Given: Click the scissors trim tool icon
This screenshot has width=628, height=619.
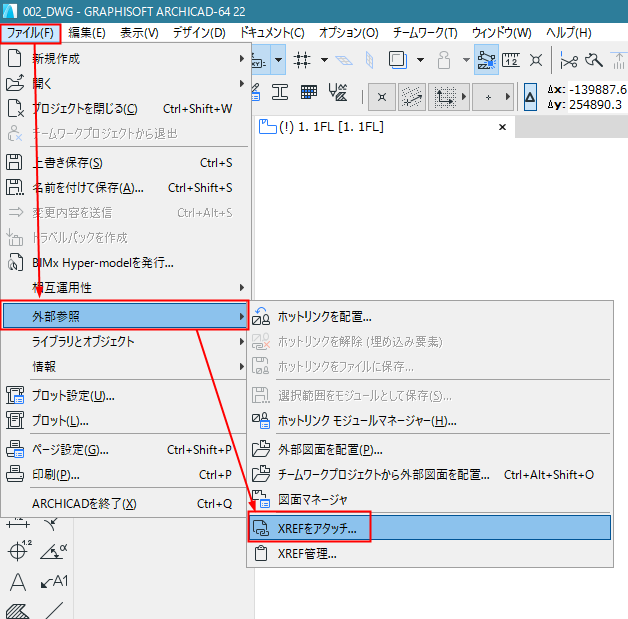Looking at the screenshot, I should pyautogui.click(x=569, y=60).
